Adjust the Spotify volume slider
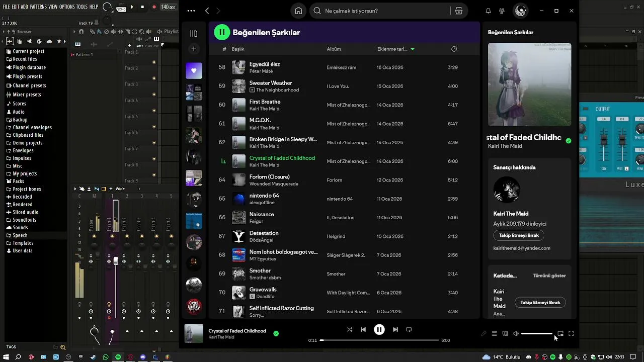This screenshot has height=362, width=644. click(537, 333)
